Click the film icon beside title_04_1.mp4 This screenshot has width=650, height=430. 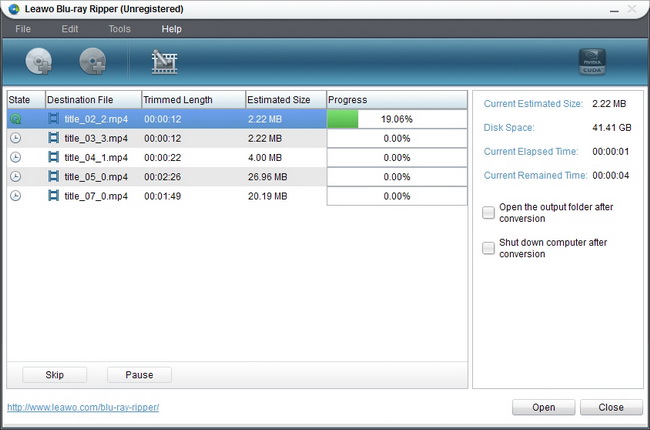click(x=53, y=157)
